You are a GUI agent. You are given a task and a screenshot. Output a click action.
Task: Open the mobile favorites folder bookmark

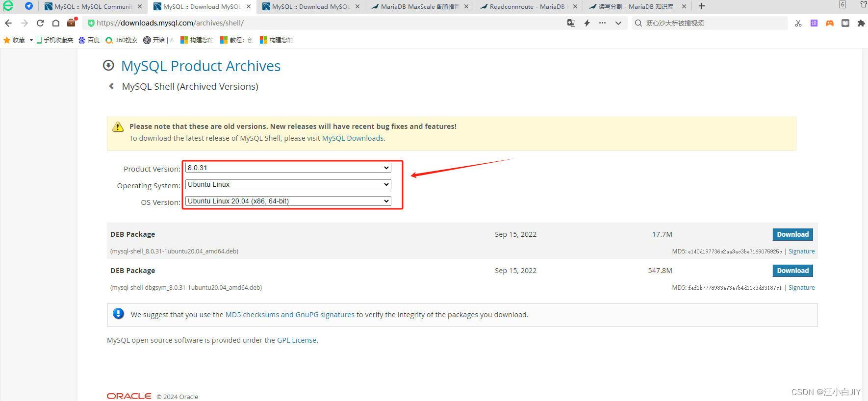tap(55, 40)
